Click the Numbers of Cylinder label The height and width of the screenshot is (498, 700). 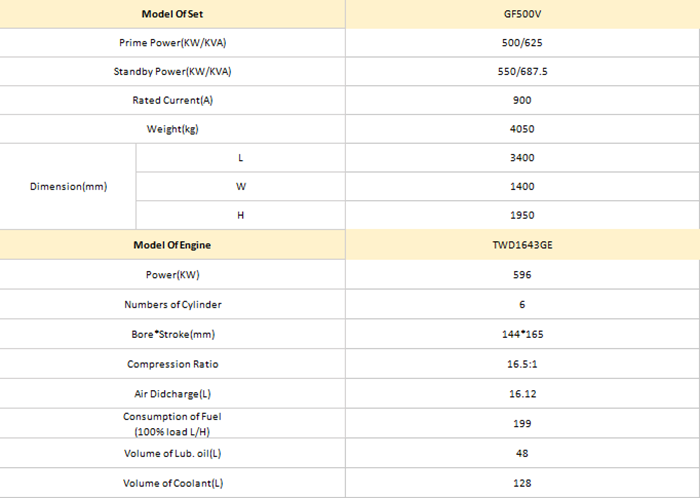[172, 304]
